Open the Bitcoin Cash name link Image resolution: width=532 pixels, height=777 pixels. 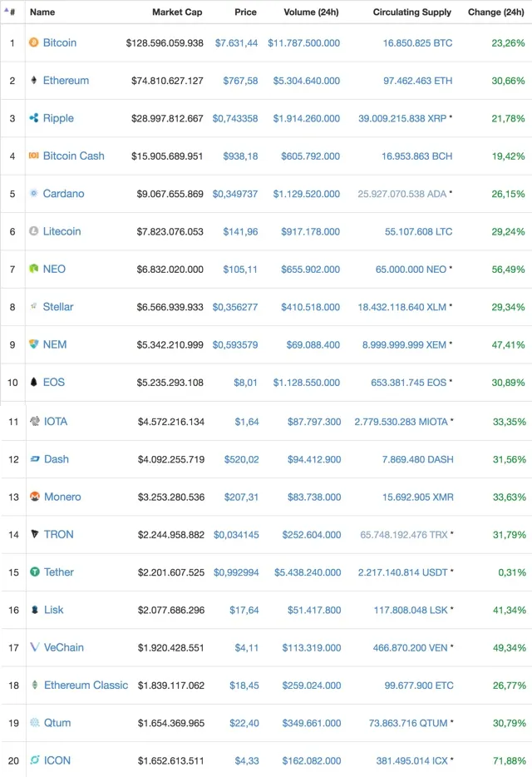73,156
